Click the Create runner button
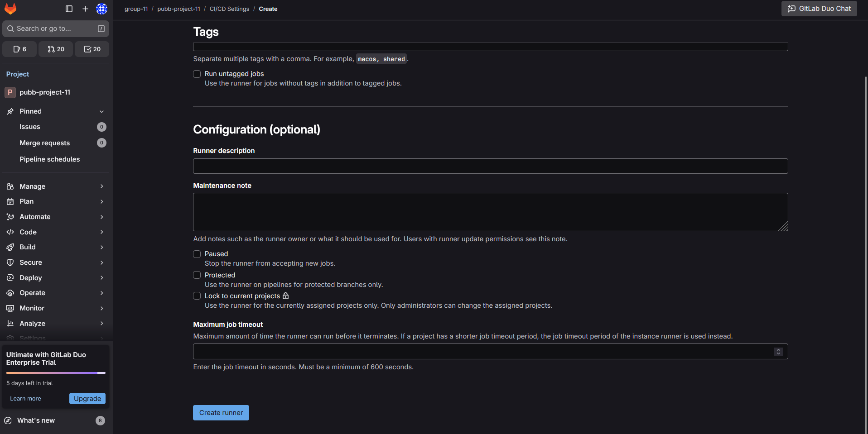The width and height of the screenshot is (868, 434). coord(221,413)
